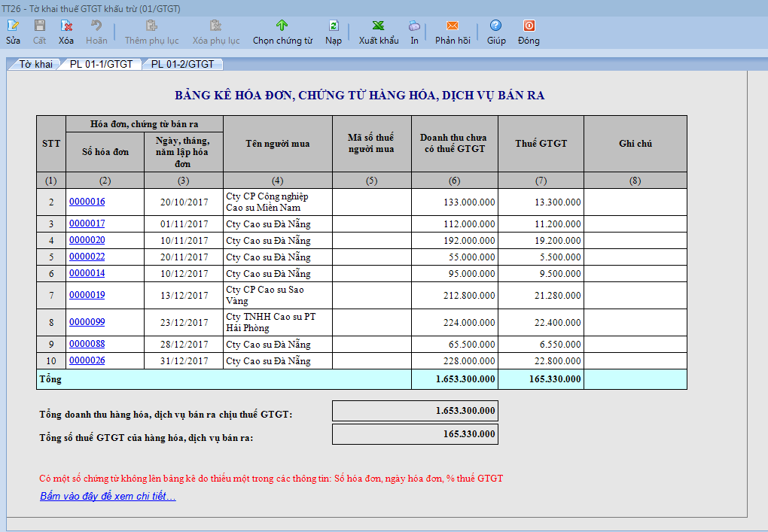This screenshot has width=768, height=532.
Task: Open Giúp help icon
Action: click(495, 26)
